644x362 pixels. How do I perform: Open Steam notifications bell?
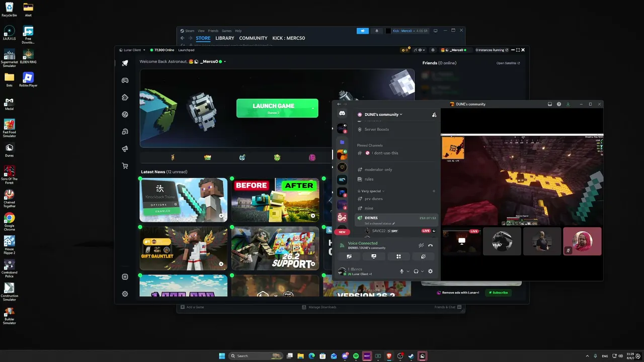(x=377, y=31)
